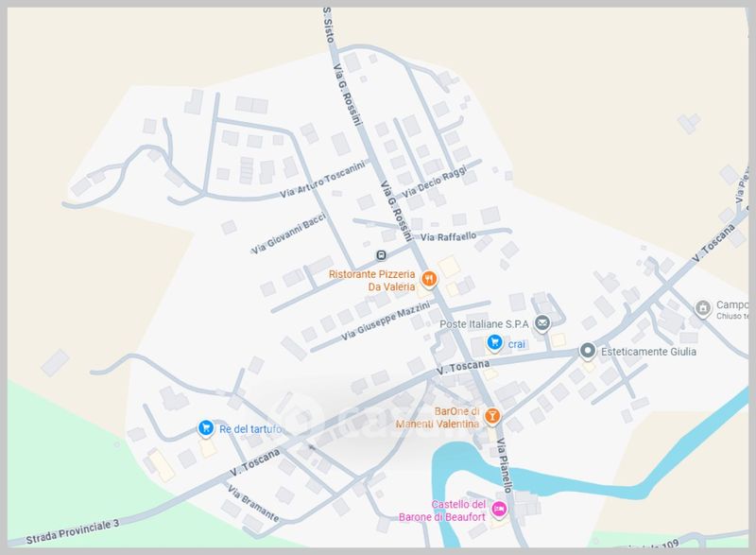This screenshot has height=555, width=756.
Task: Click the Via Giuseppe Mazzini street label
Action: (386, 321)
